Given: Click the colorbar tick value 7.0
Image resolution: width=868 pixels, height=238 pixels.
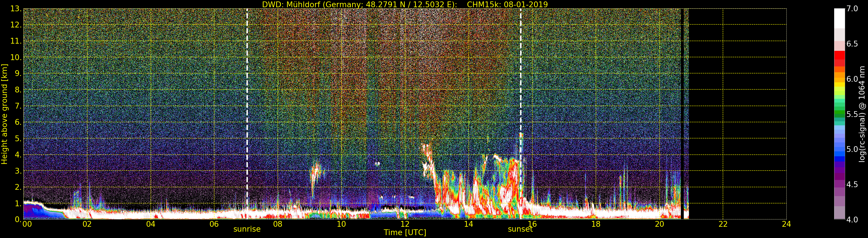Looking at the screenshot, I should tap(852, 9).
